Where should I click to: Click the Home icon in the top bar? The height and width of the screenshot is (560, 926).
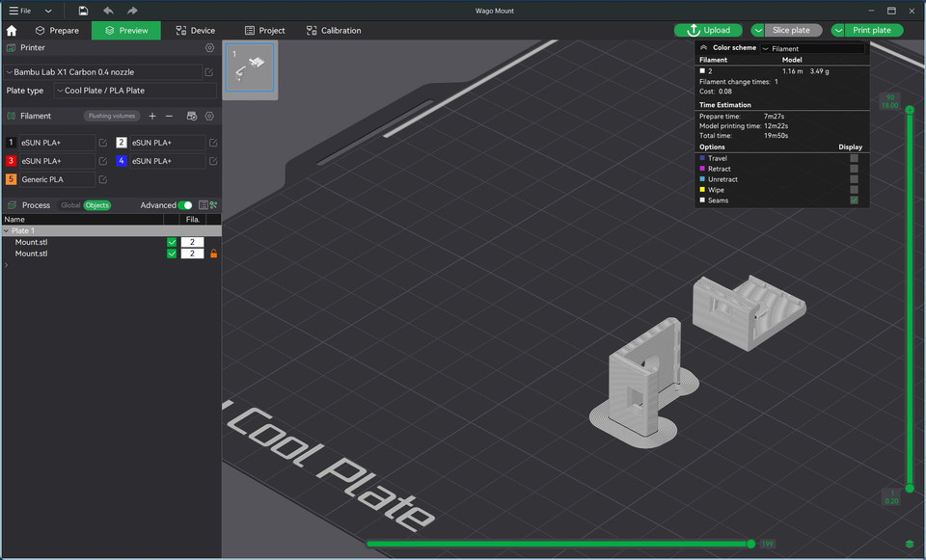click(x=11, y=30)
